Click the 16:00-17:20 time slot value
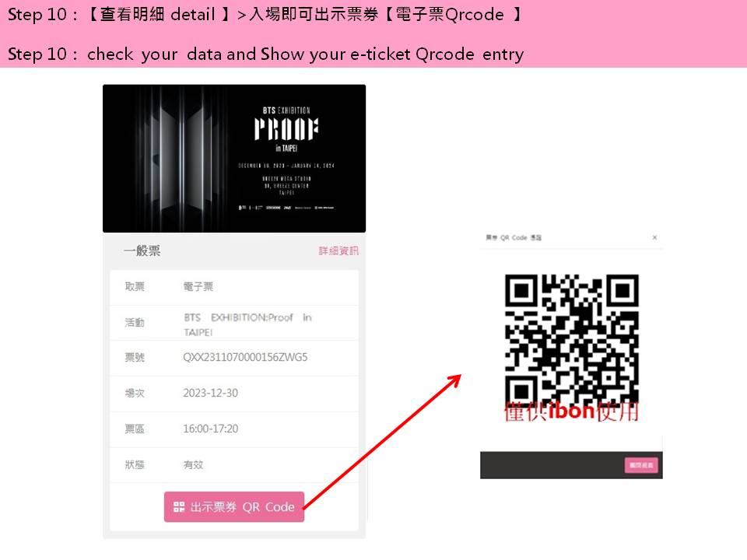747x560 pixels. [211, 429]
